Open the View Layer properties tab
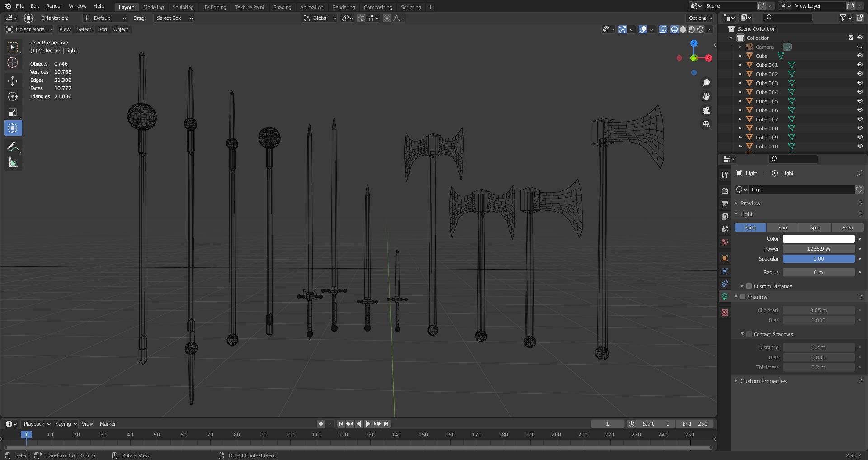This screenshot has width=868, height=460. (725, 216)
